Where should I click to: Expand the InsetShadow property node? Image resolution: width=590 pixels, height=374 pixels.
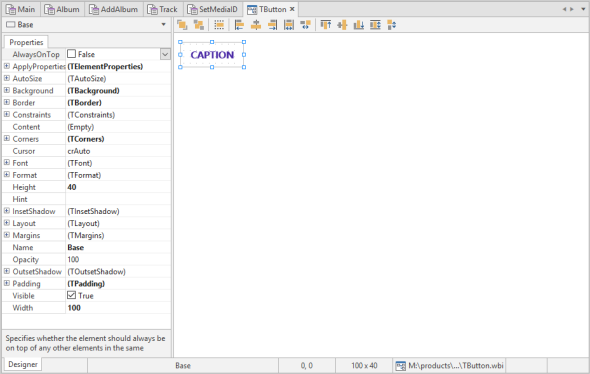(7, 210)
